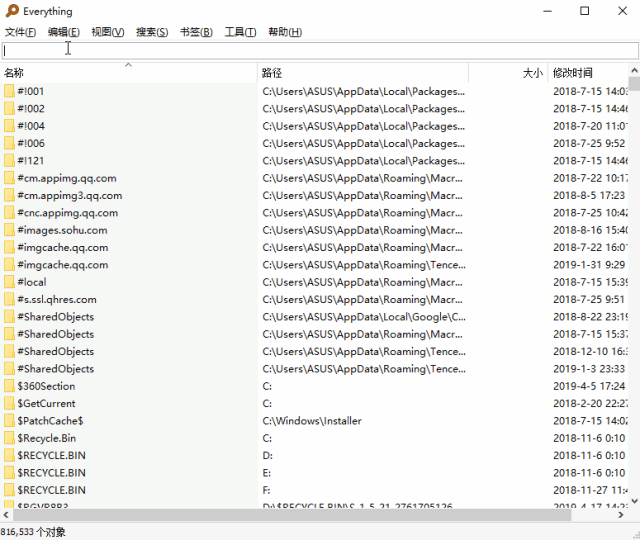Select the $PatchCache$ folder icon
Image resolution: width=640 pixels, height=540 pixels.
coord(9,421)
